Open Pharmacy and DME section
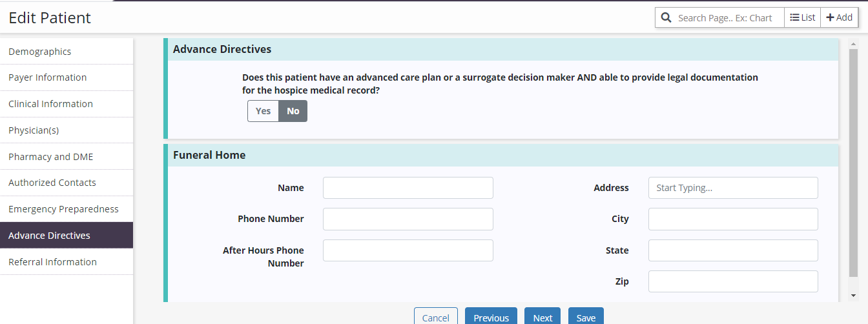The image size is (868, 324). 51,157
